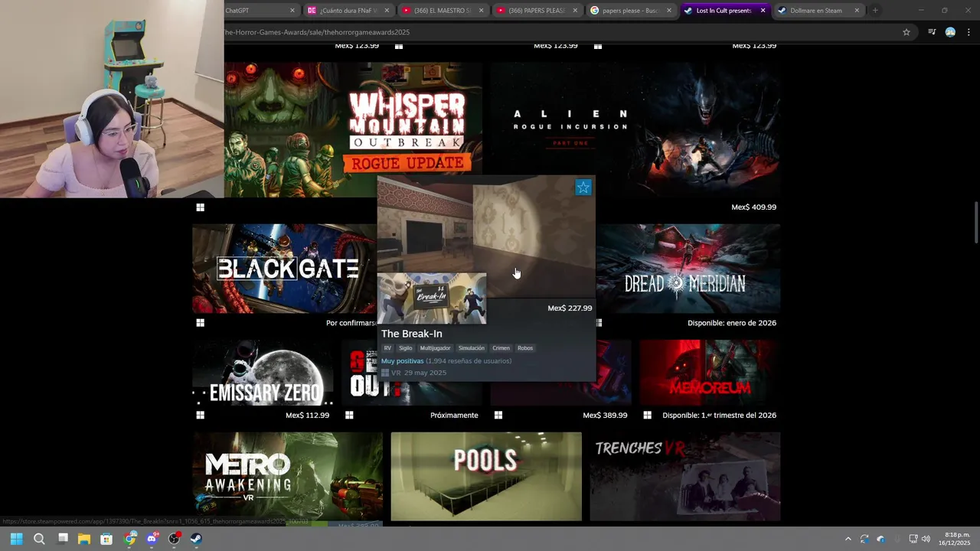Open a new browser tab
The width and height of the screenshot is (980, 551).
point(875,11)
